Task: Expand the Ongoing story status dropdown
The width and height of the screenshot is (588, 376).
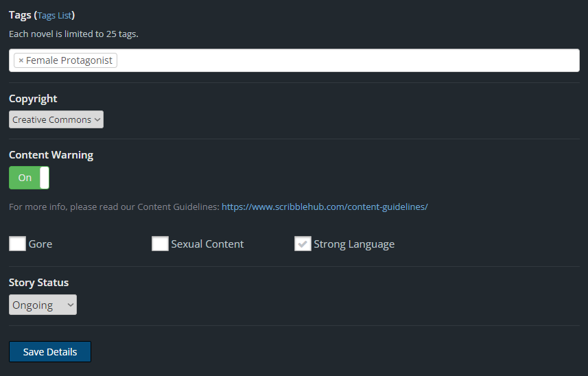Action: (x=43, y=305)
